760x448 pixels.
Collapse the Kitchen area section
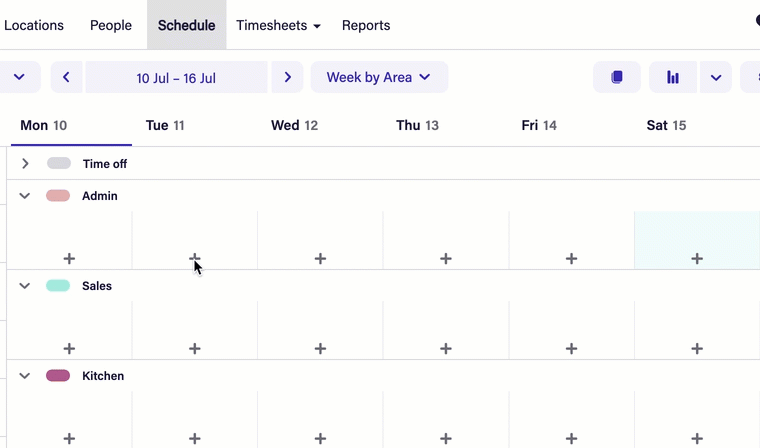click(x=25, y=376)
